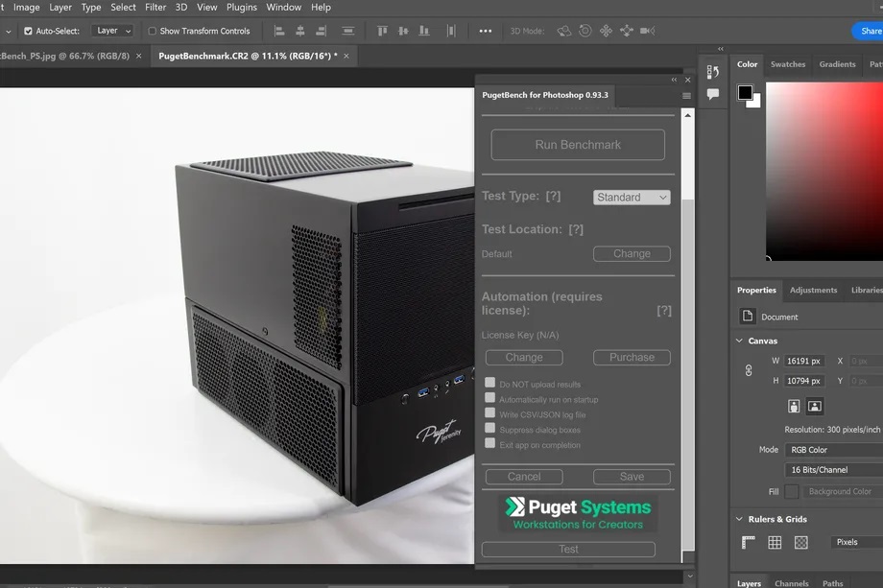Toggle the grid icon in Rulers & Grids
Screen dimensions: 883x588
pyautogui.click(x=775, y=542)
